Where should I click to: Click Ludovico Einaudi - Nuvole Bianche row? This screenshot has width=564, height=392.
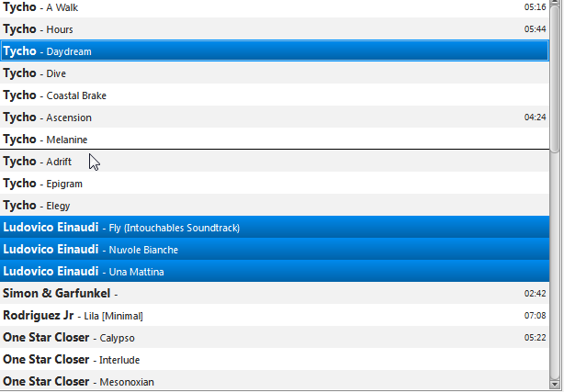click(275, 249)
